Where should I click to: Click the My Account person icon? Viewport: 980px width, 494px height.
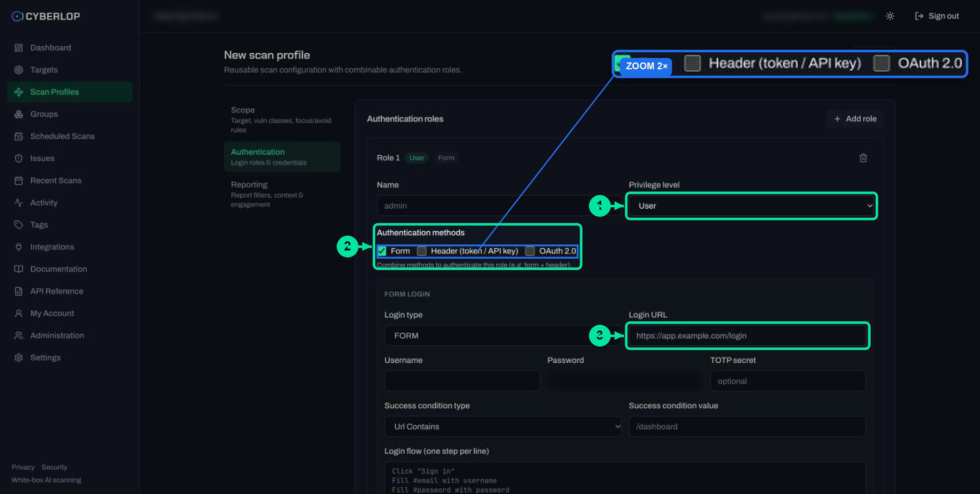pos(18,313)
